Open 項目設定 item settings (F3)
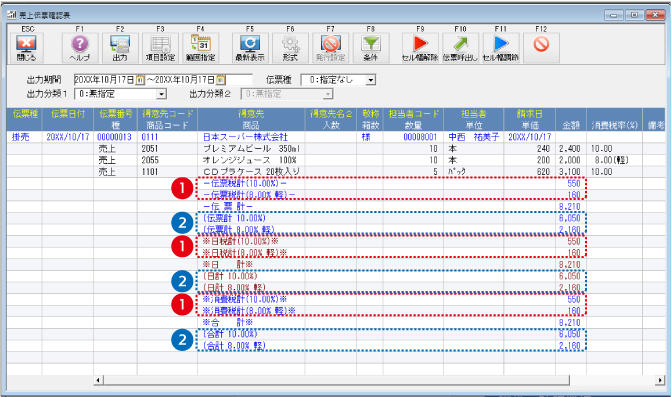Viewport: 671px width, 397px height. [x=160, y=48]
